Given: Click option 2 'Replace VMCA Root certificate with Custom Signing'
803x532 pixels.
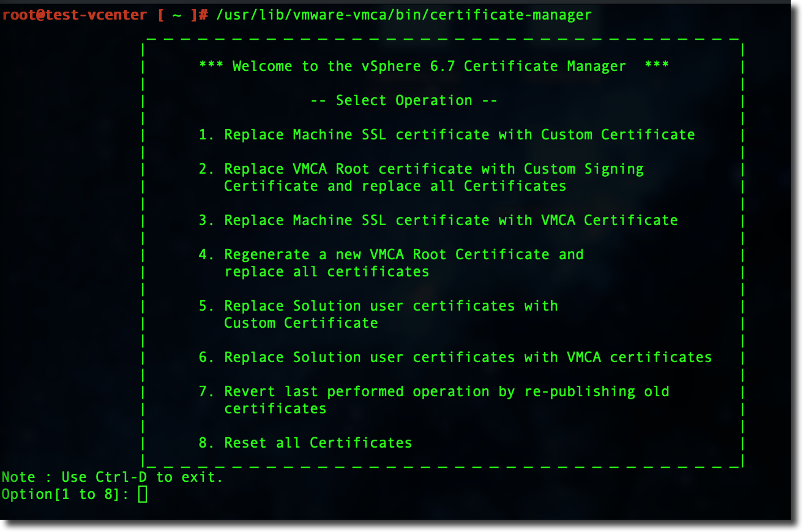Looking at the screenshot, I should point(421,169).
